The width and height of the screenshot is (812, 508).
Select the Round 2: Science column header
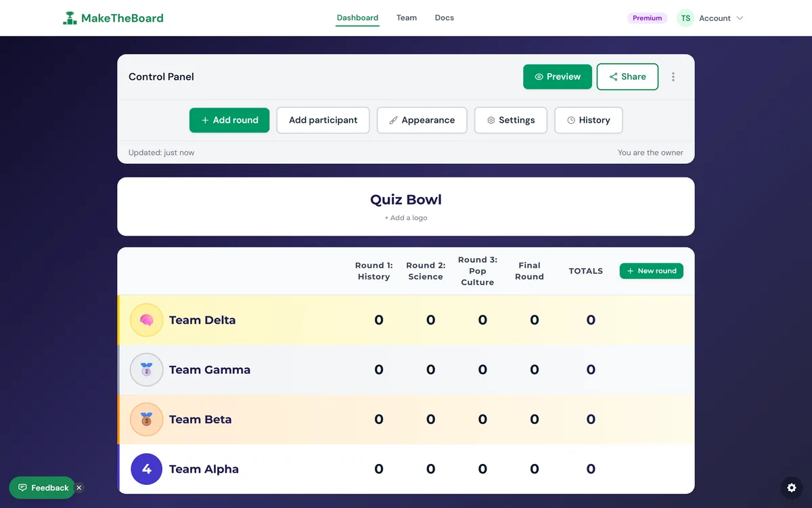pyautogui.click(x=426, y=271)
